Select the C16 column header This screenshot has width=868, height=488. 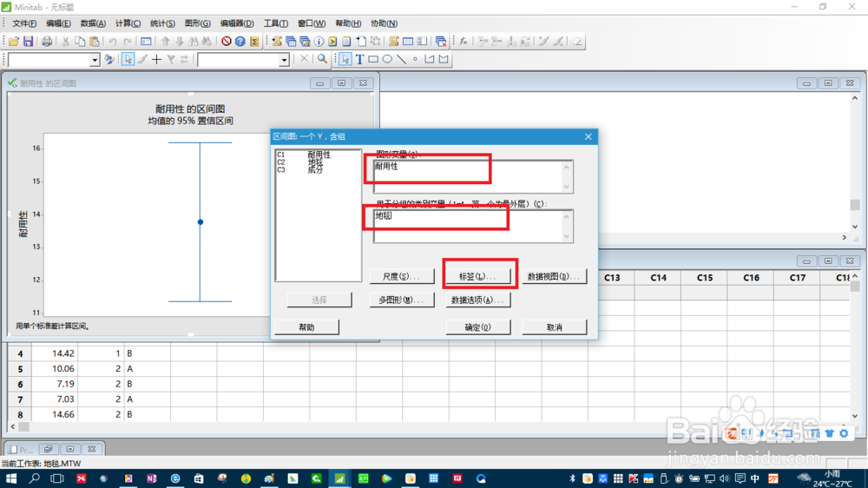751,278
